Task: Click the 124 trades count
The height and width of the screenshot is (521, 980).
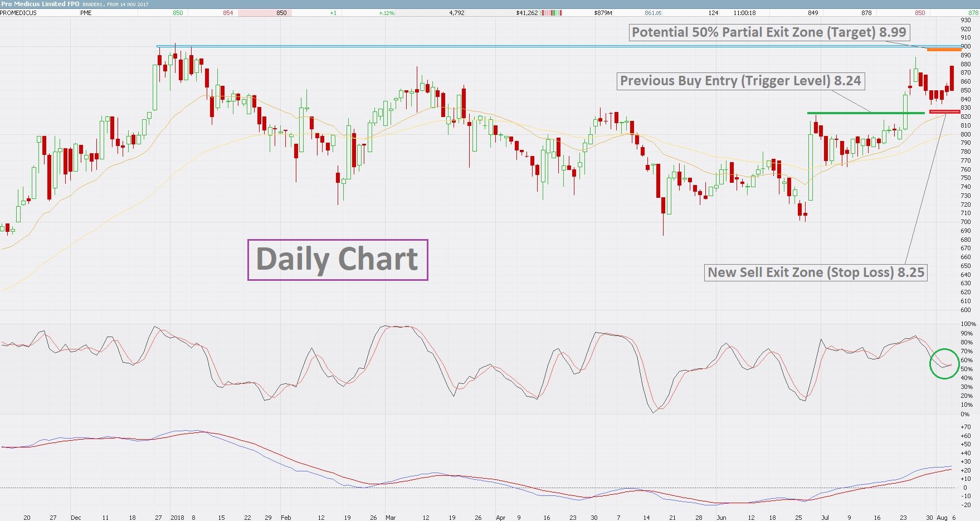Action: tap(714, 13)
